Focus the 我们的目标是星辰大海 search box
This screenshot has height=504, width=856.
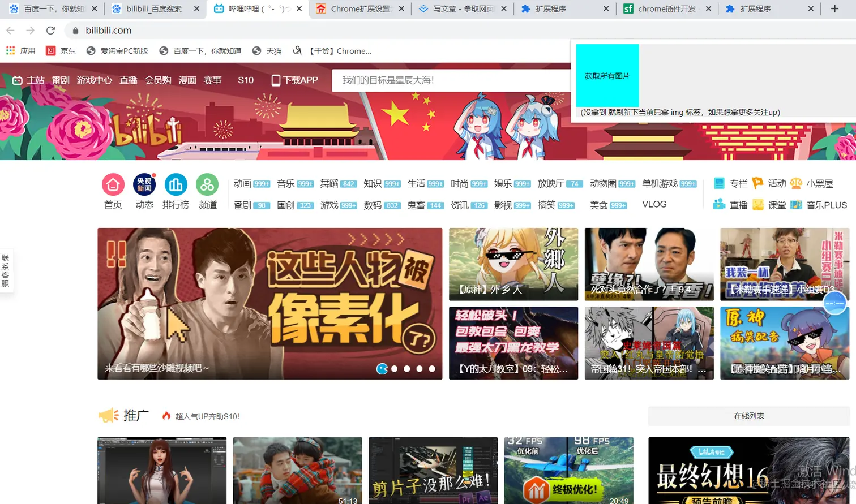[451, 80]
